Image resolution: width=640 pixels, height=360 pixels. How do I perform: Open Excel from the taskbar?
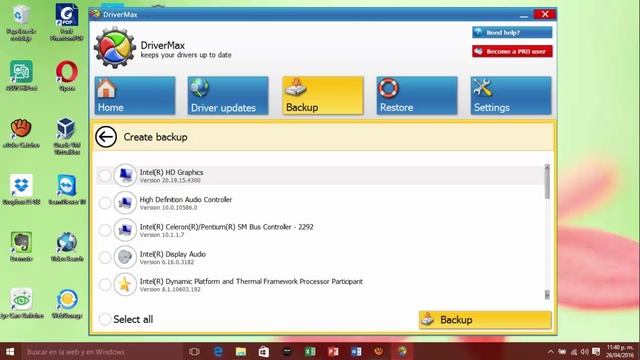(310, 351)
